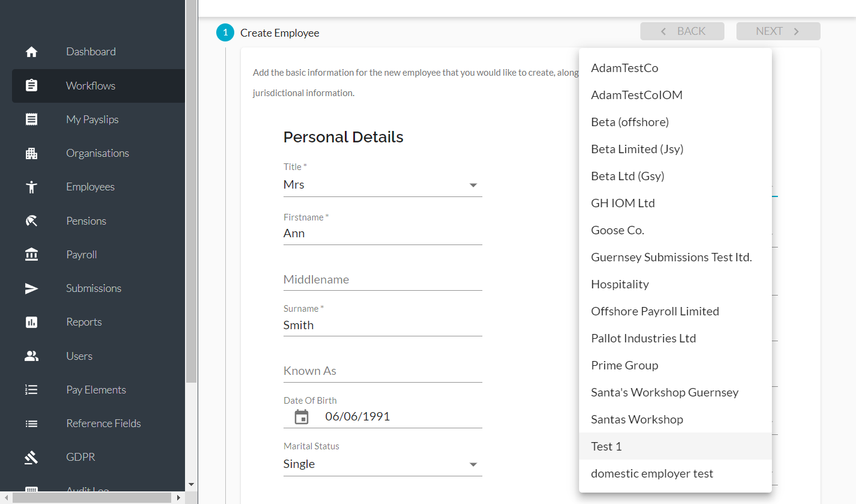Click the My Payslips receipt icon

click(x=32, y=120)
